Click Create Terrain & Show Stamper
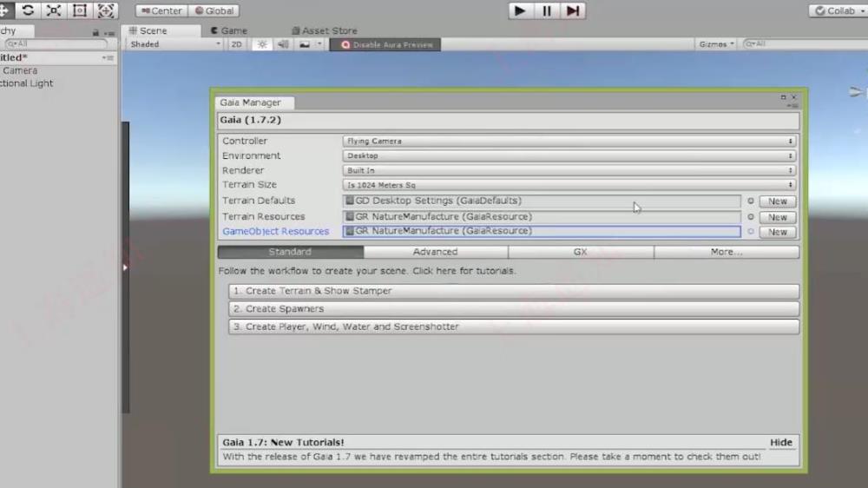This screenshot has height=488, width=868. (514, 291)
